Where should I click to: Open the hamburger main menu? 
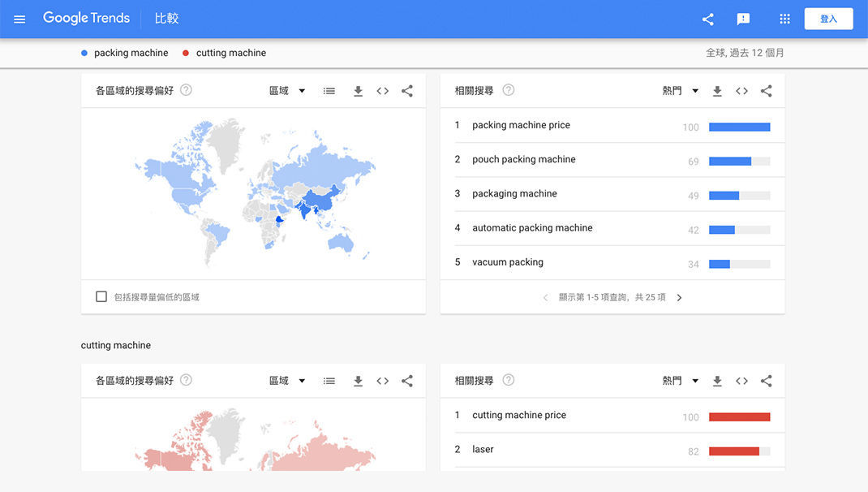(19, 19)
